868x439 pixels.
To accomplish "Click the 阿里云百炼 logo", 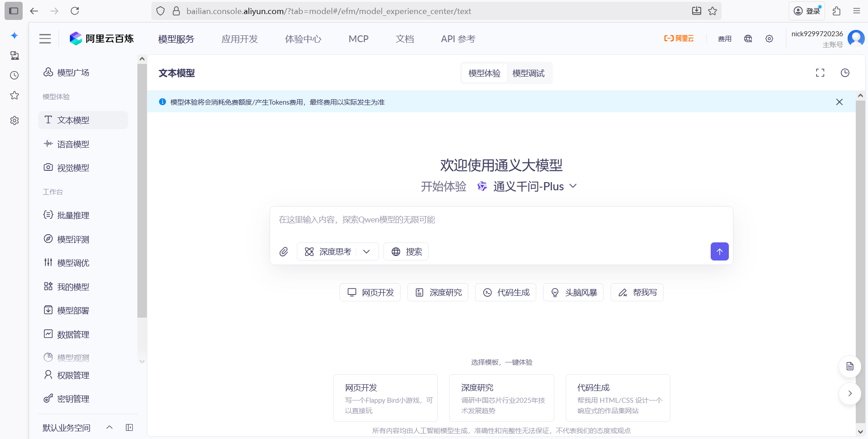I will coord(102,39).
